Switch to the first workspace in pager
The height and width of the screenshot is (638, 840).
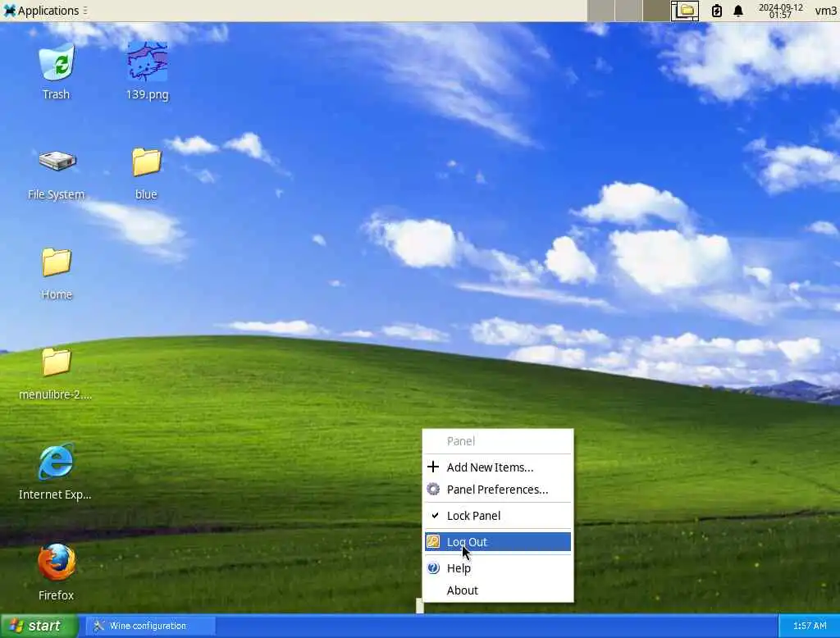(x=600, y=11)
